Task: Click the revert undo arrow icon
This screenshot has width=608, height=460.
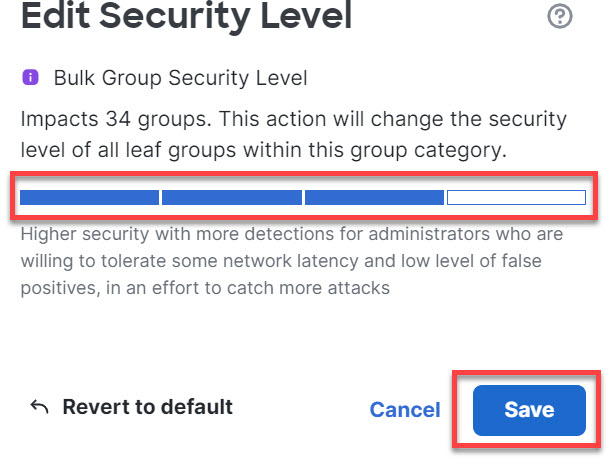Action: click(40, 407)
